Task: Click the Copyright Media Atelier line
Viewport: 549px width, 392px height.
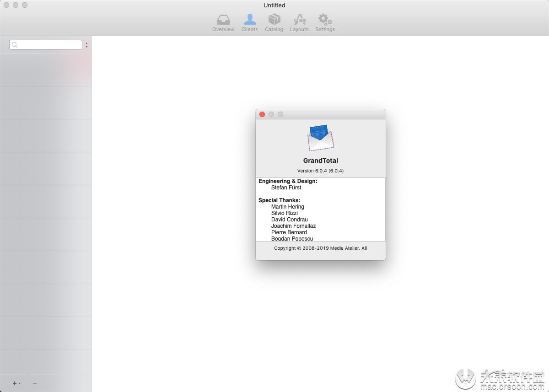Action: [320, 248]
